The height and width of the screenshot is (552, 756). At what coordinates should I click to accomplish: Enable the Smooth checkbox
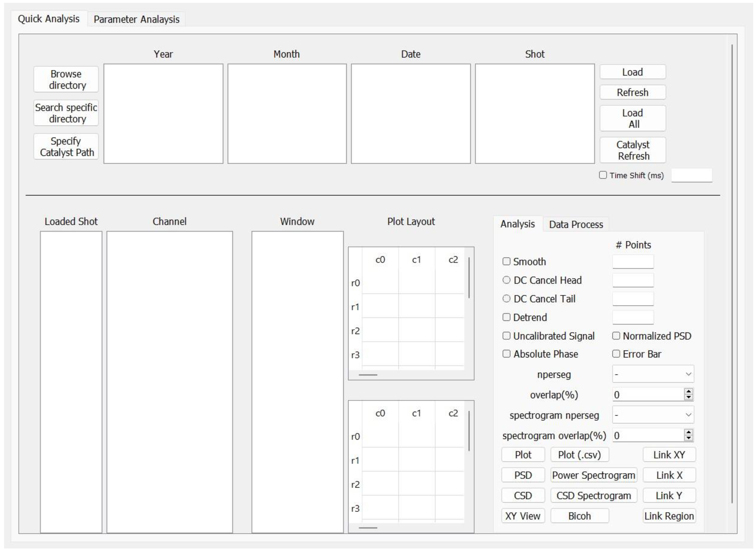click(x=506, y=261)
